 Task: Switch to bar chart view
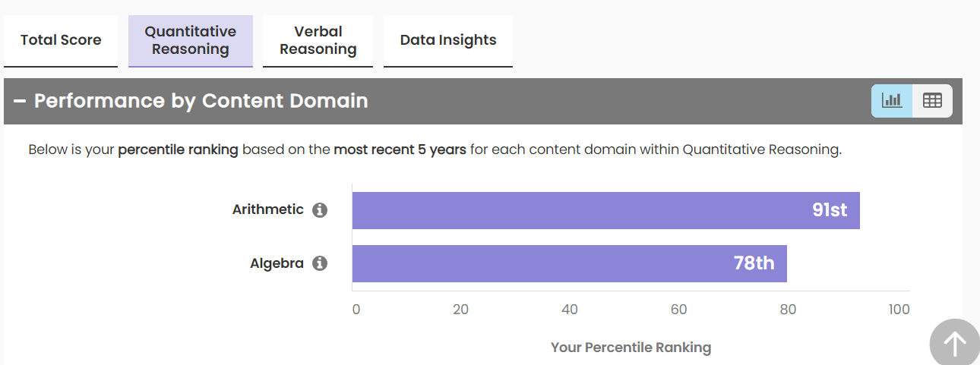[891, 100]
